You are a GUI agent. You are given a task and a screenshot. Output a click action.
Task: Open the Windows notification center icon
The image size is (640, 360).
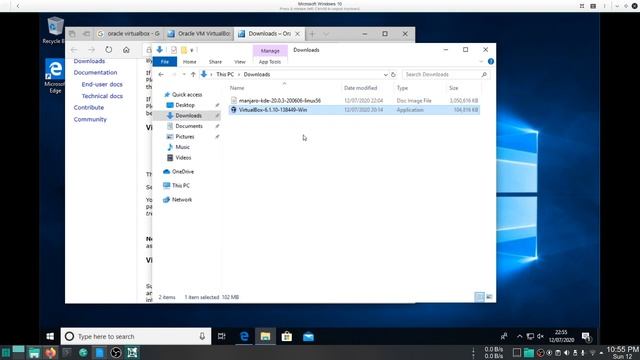pyautogui.click(x=586, y=336)
